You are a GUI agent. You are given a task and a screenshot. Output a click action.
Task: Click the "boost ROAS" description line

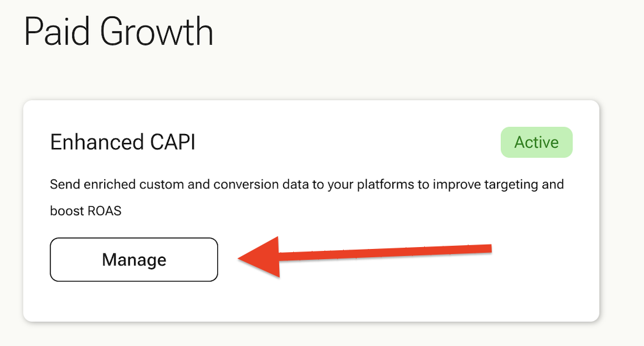tap(86, 211)
